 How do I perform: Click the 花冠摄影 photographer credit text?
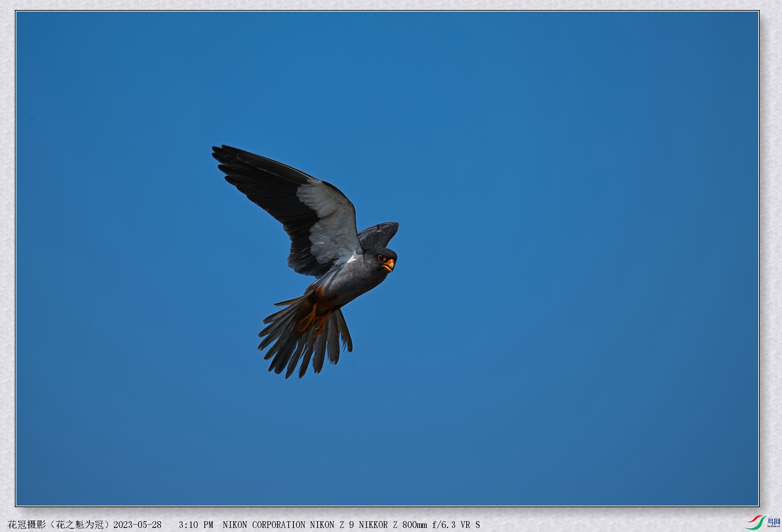[27, 525]
